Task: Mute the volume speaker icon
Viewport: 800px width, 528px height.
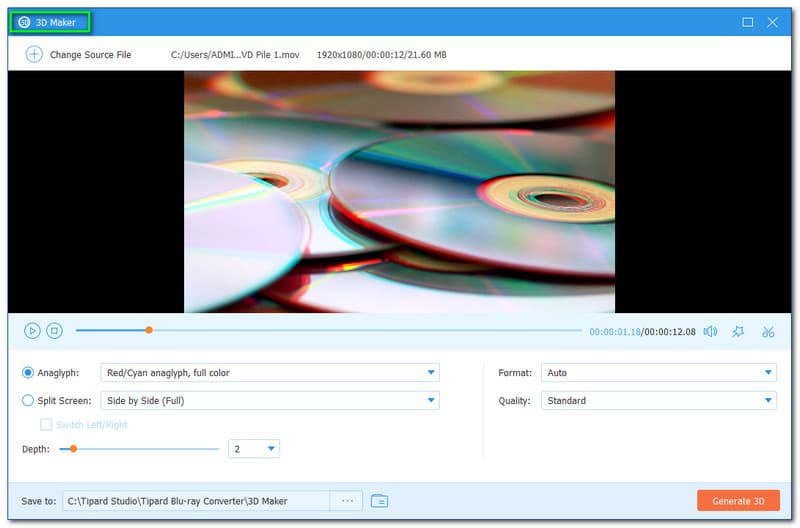Action: [x=710, y=331]
